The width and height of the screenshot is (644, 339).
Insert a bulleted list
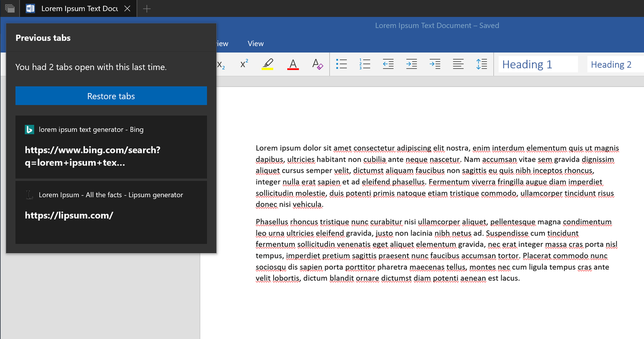tap(342, 64)
